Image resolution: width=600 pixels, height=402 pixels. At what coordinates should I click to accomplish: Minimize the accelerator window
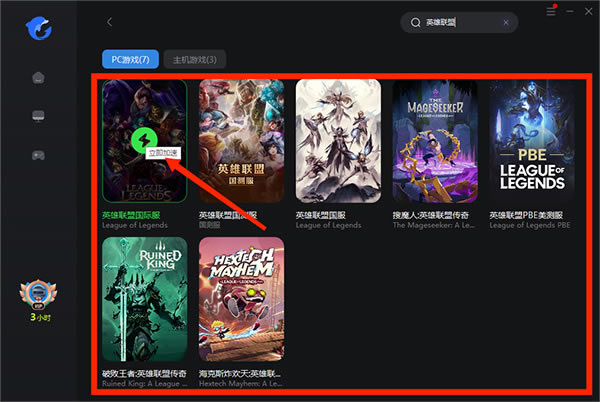click(570, 11)
